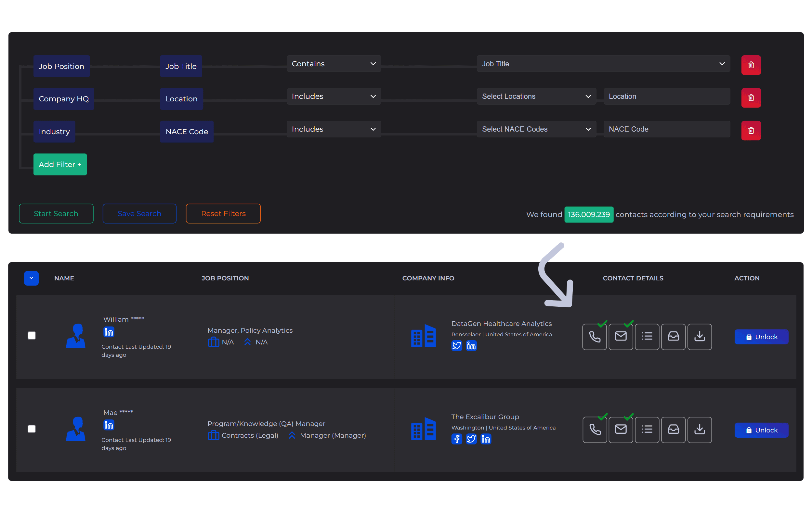Click the COMPANY INFO column header
The image size is (812, 514).
tap(428, 278)
